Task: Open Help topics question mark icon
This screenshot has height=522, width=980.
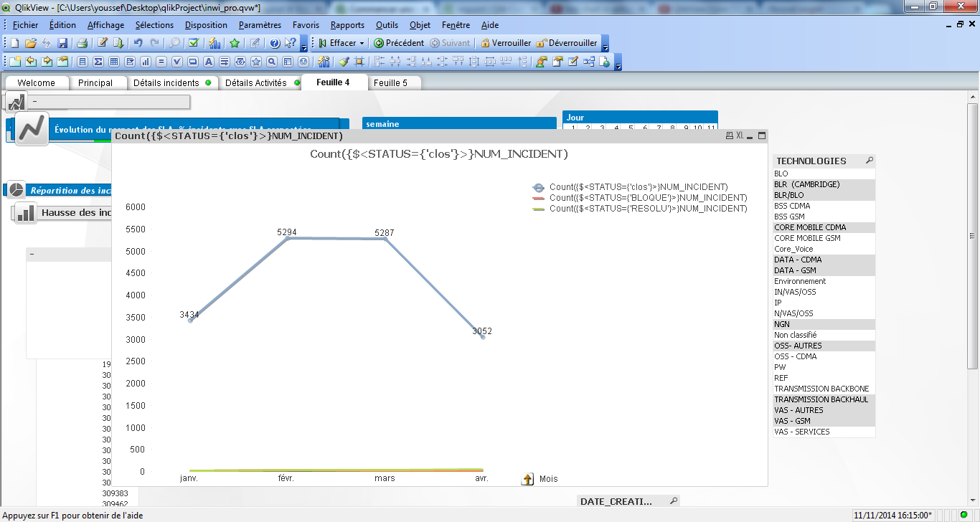Action: point(275,43)
